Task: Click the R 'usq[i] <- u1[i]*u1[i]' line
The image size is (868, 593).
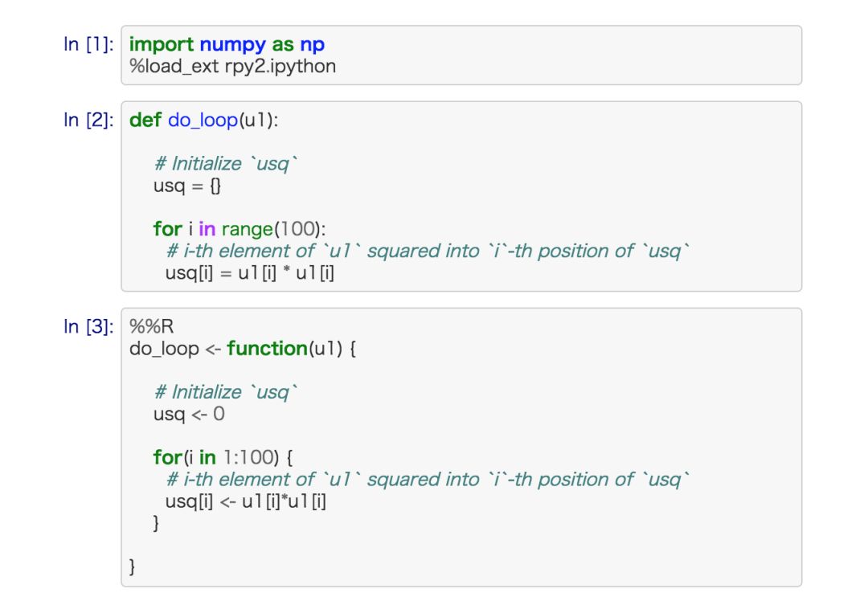Action: (x=245, y=501)
